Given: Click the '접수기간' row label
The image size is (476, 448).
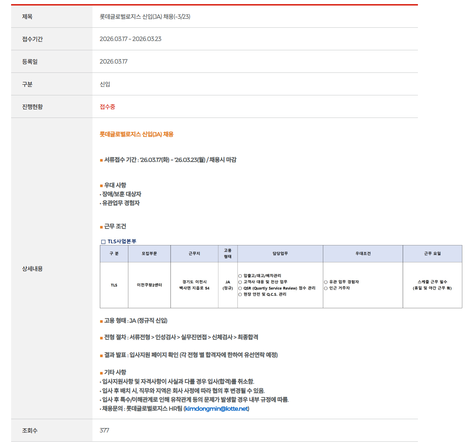Looking at the screenshot, I should (x=33, y=39).
